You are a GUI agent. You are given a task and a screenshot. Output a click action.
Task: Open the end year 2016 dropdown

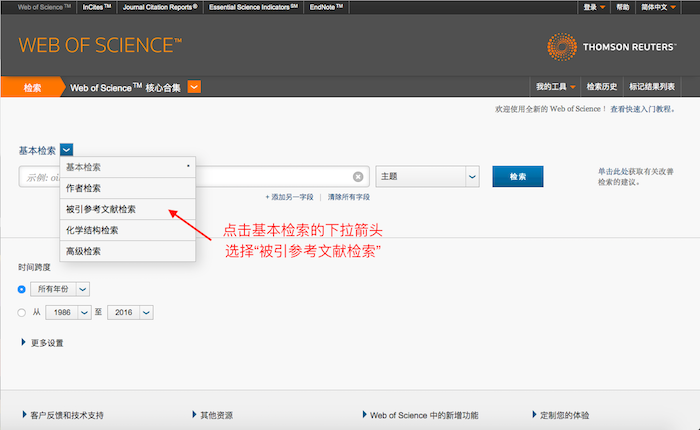pos(145,313)
